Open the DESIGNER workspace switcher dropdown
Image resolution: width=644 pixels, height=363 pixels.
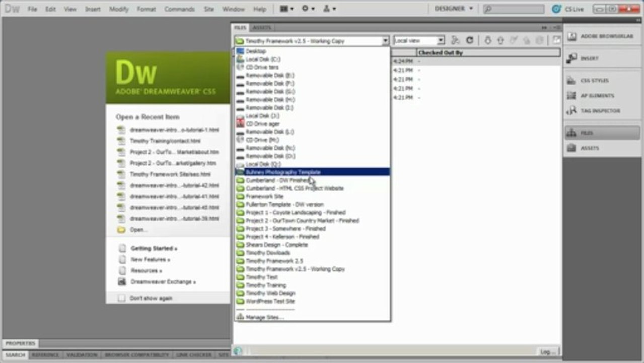click(x=454, y=9)
